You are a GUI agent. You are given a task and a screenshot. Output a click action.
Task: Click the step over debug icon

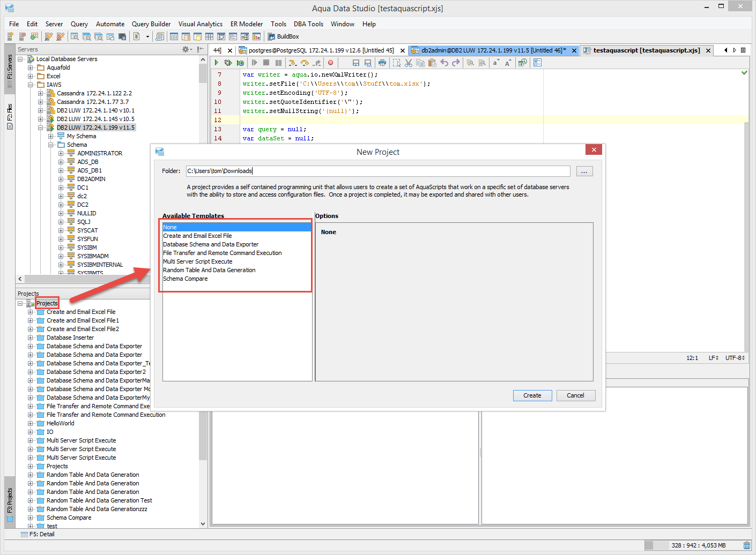(305, 63)
